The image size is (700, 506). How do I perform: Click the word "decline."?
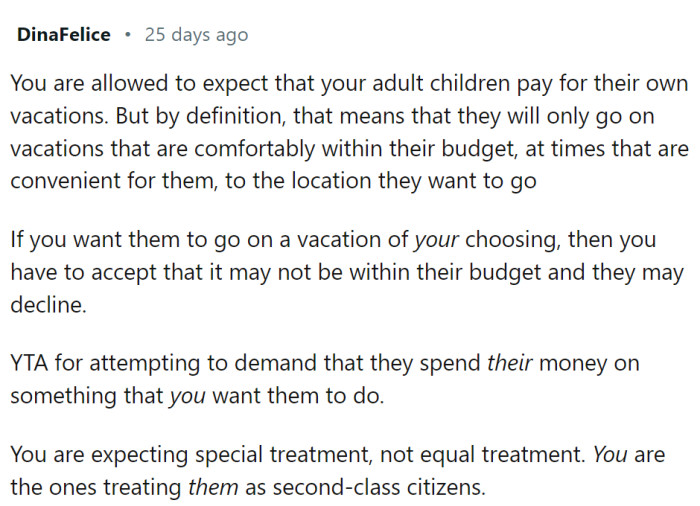click(48, 303)
